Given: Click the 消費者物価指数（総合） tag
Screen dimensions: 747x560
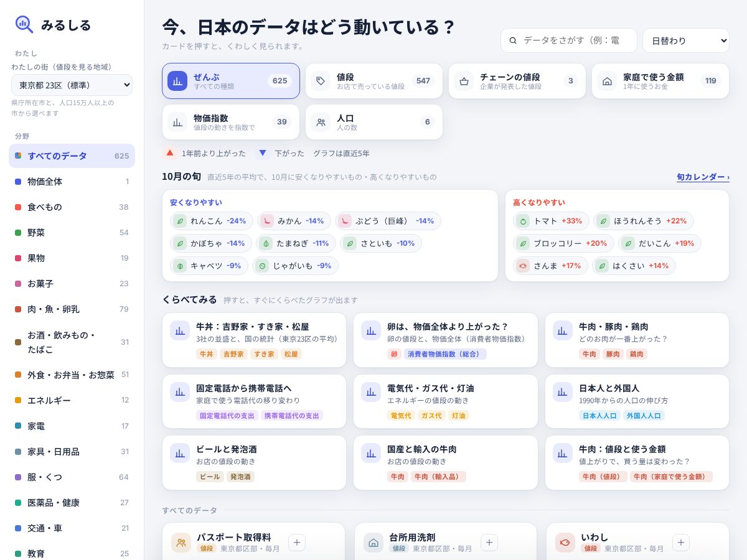Looking at the screenshot, I should (x=445, y=354).
